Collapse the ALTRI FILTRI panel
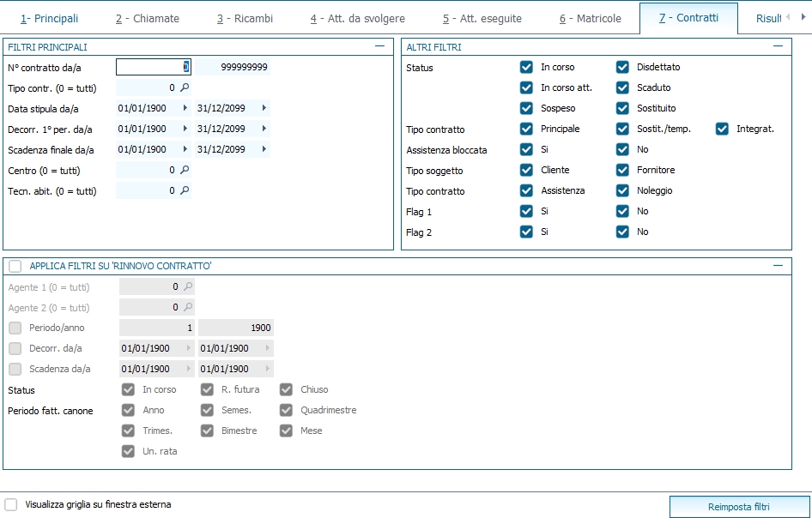The image size is (812, 518). click(x=778, y=46)
